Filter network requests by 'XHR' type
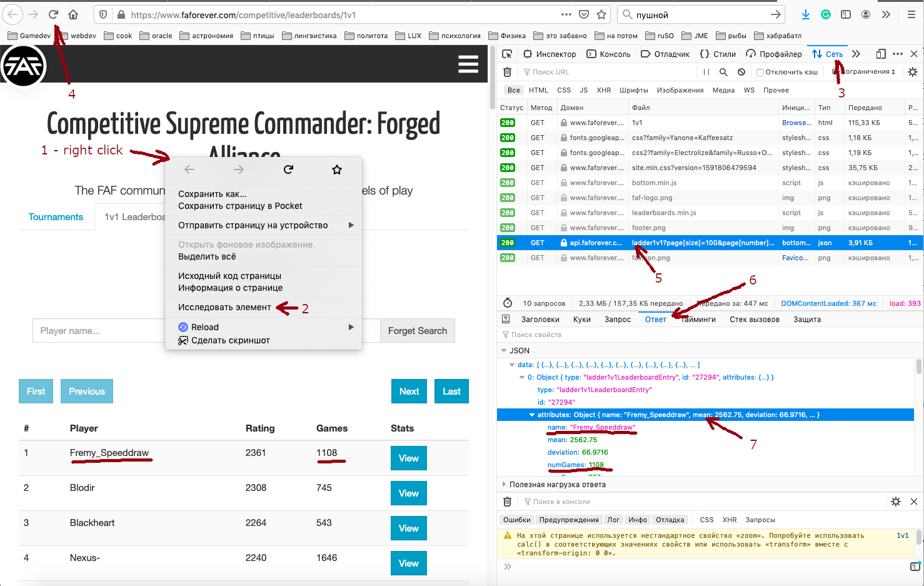Screen dimensions: 924x586 pos(603,90)
